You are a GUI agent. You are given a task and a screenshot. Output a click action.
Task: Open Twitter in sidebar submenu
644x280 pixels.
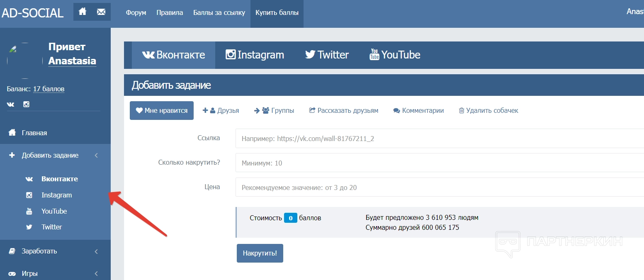(51, 227)
